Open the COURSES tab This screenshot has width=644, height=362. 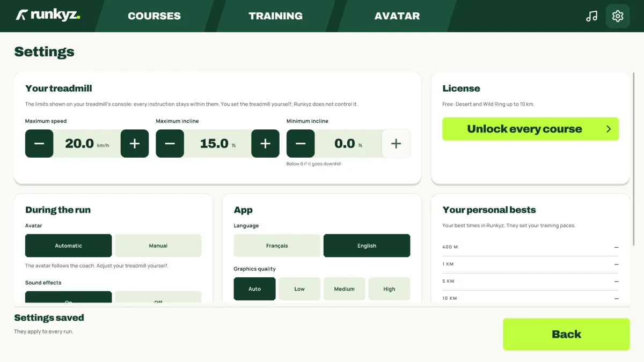tap(154, 16)
